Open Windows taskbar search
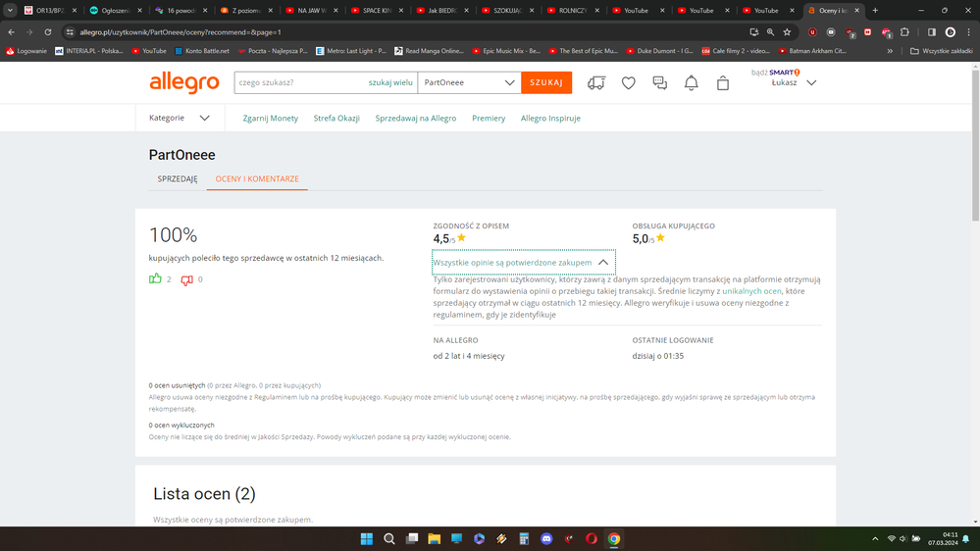The width and height of the screenshot is (980, 551). click(x=389, y=538)
